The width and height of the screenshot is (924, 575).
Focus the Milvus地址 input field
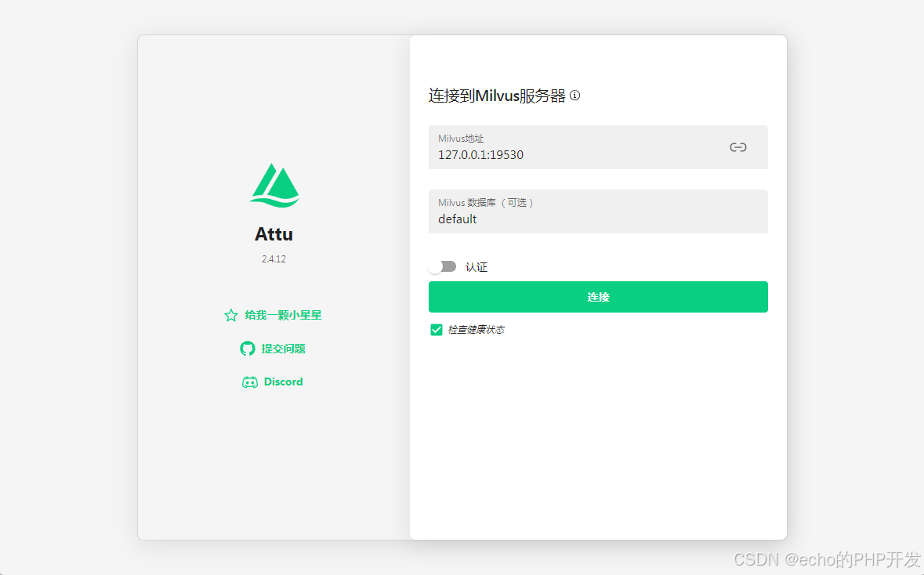pos(598,147)
